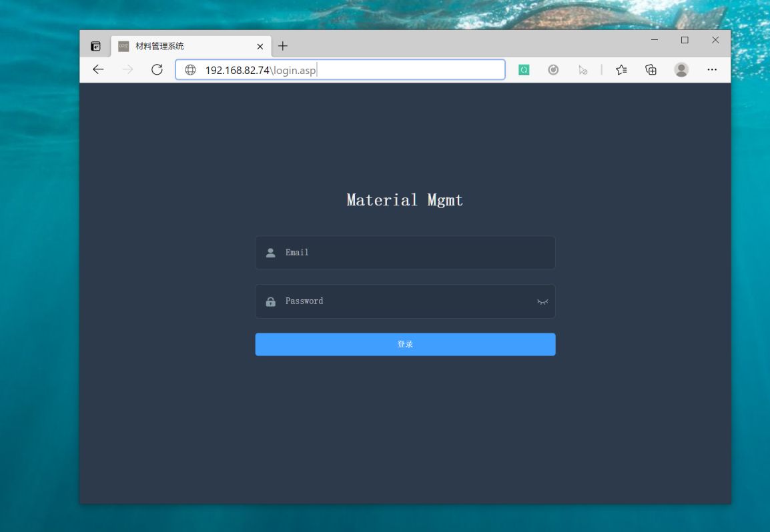Open the Settings and more menu
770x532 pixels.
point(712,70)
